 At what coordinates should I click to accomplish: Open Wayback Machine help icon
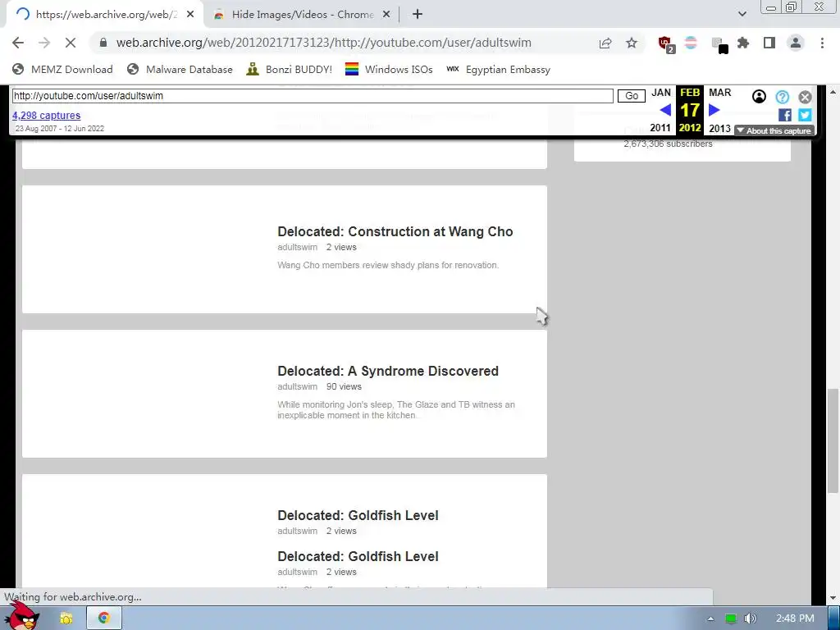click(x=782, y=97)
